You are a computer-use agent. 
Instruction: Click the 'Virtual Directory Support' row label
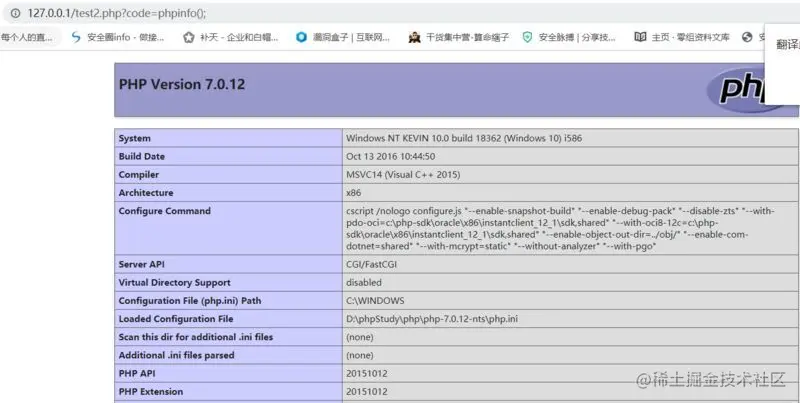[174, 283]
